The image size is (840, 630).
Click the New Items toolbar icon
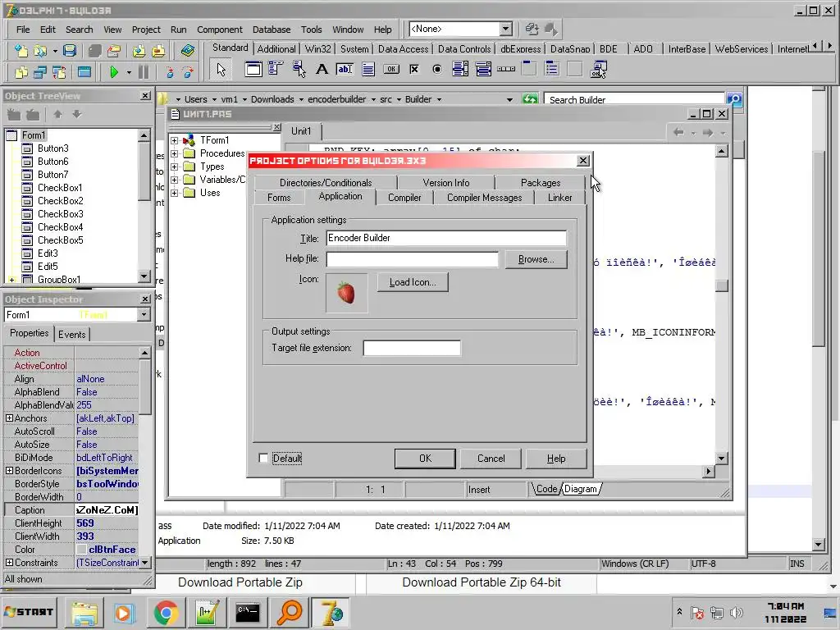click(21, 51)
